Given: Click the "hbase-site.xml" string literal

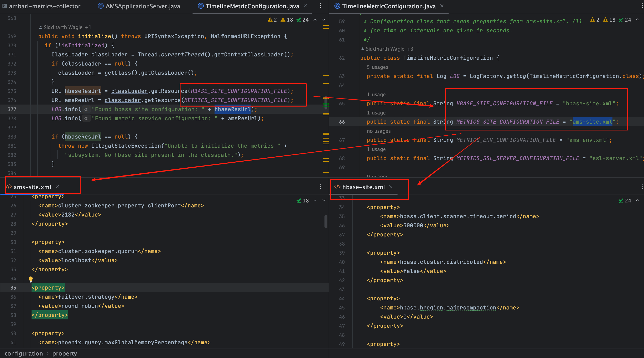Looking at the screenshot, I should pyautogui.click(x=589, y=104).
